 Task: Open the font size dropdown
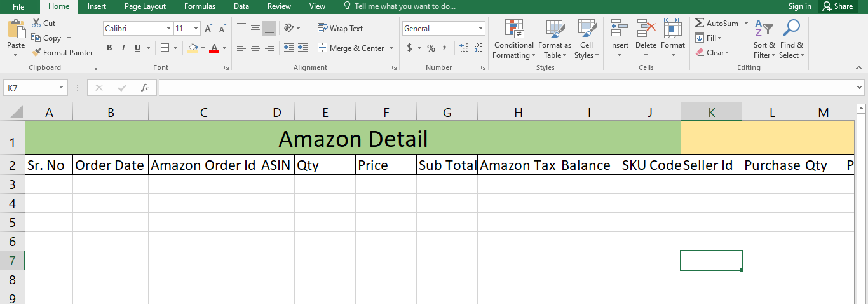[x=196, y=29]
